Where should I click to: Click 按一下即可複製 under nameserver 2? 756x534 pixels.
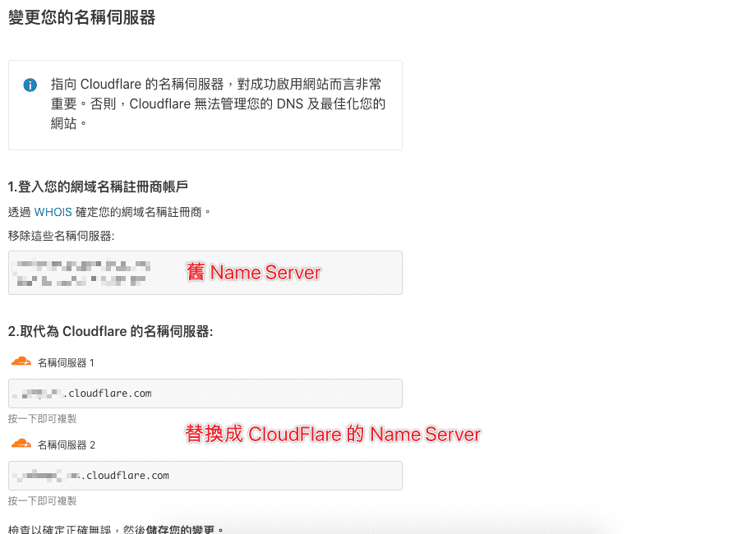coord(43,501)
